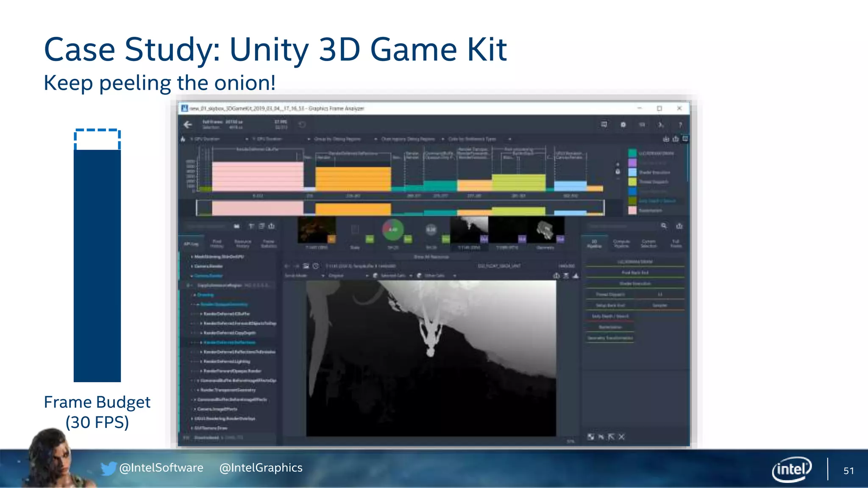
Task: Expand the RenderDeferred.GBuffer tree node
Action: (201, 314)
